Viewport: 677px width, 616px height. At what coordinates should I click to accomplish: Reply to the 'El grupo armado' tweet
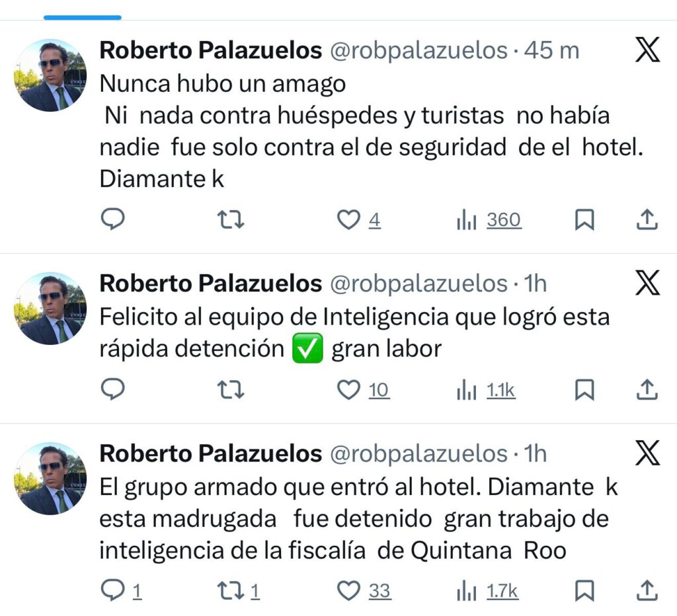click(113, 590)
